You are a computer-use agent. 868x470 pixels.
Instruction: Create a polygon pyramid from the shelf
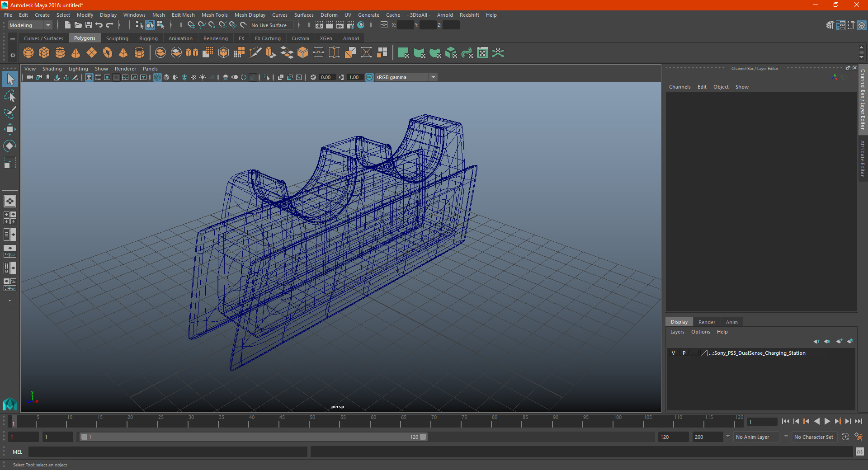[123, 53]
